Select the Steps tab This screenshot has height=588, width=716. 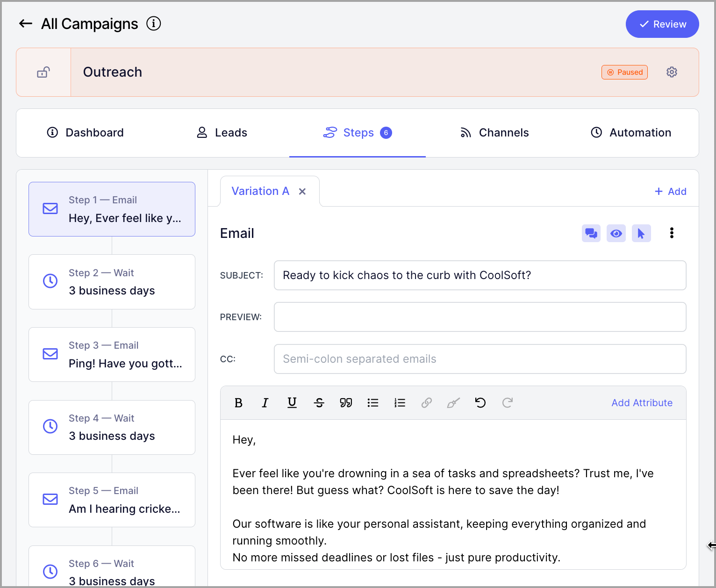click(358, 133)
